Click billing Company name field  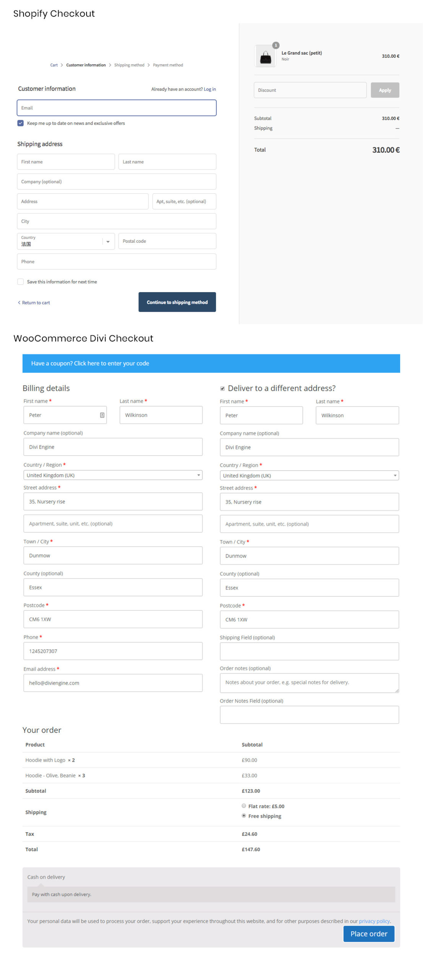coord(113,447)
